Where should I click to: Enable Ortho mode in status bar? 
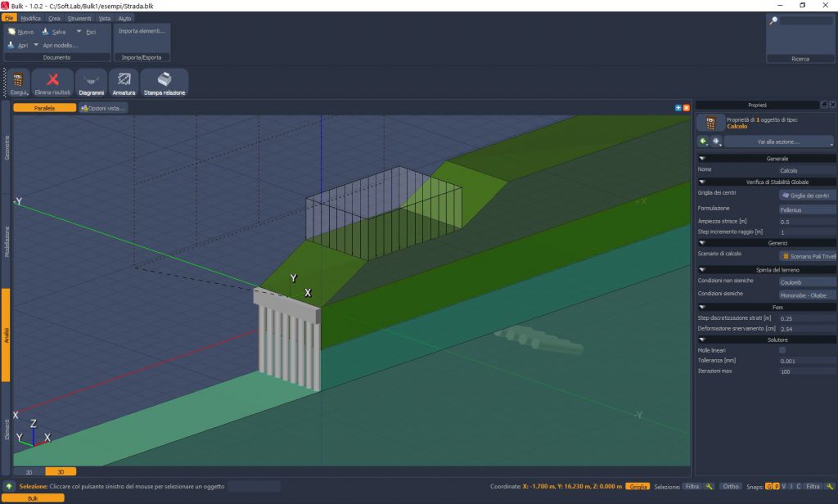[x=731, y=486]
